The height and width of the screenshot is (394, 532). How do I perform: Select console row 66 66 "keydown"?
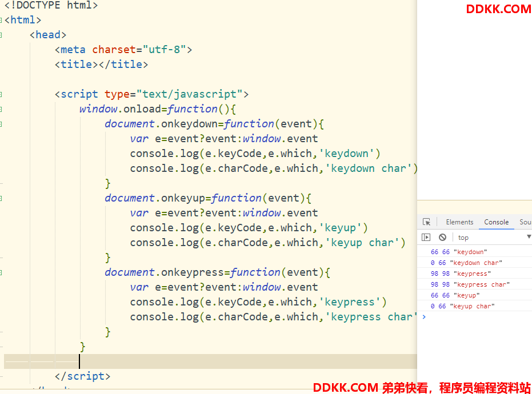coord(475,252)
